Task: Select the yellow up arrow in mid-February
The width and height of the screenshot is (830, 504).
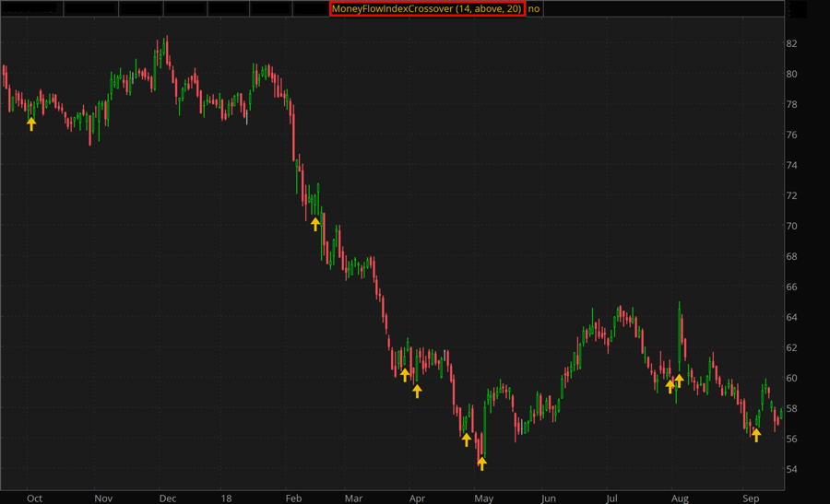Action: coord(315,223)
